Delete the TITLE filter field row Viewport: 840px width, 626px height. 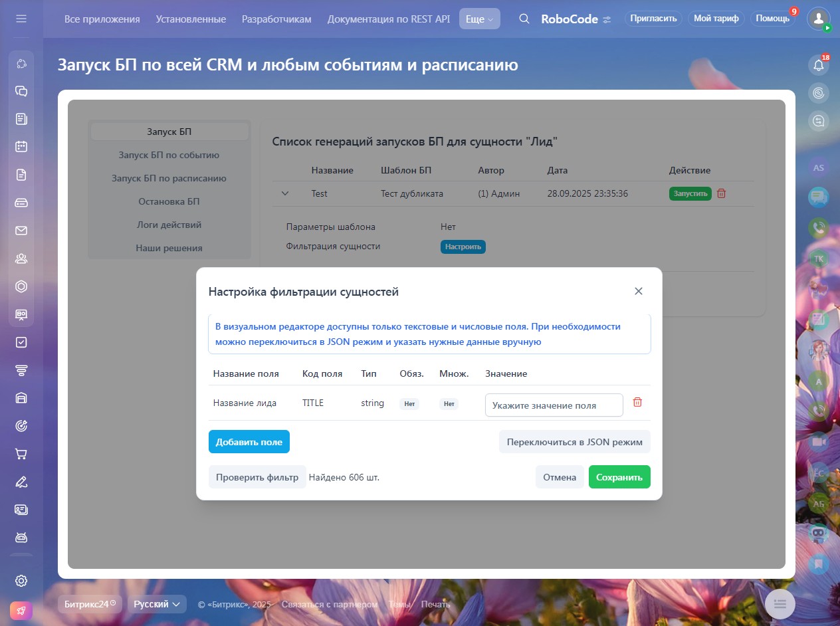click(x=637, y=402)
